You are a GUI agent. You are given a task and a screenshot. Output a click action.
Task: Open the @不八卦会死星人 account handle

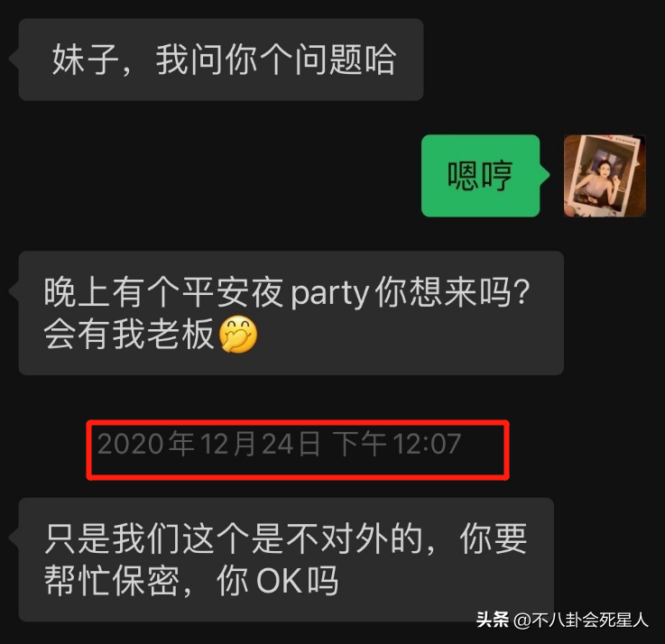tap(580, 621)
